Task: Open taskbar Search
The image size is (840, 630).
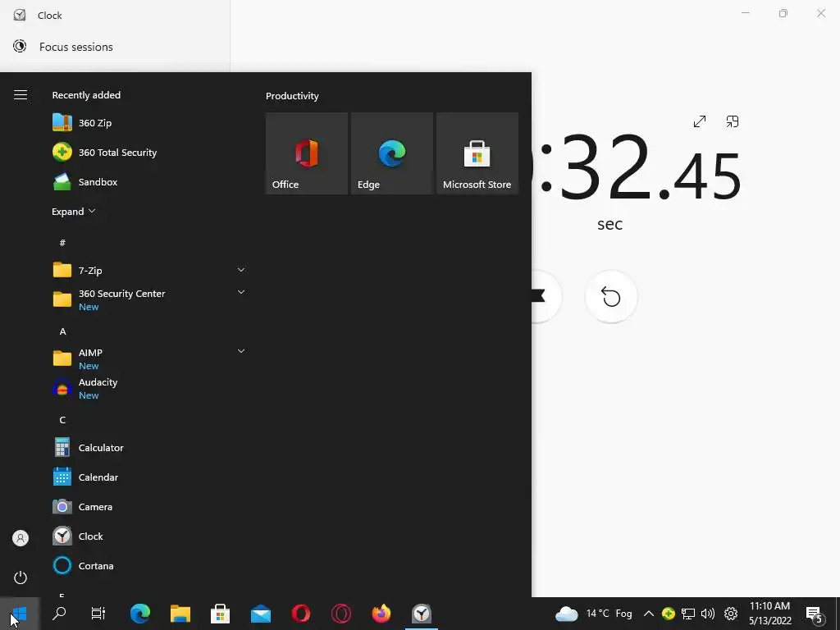Action: [x=59, y=614]
